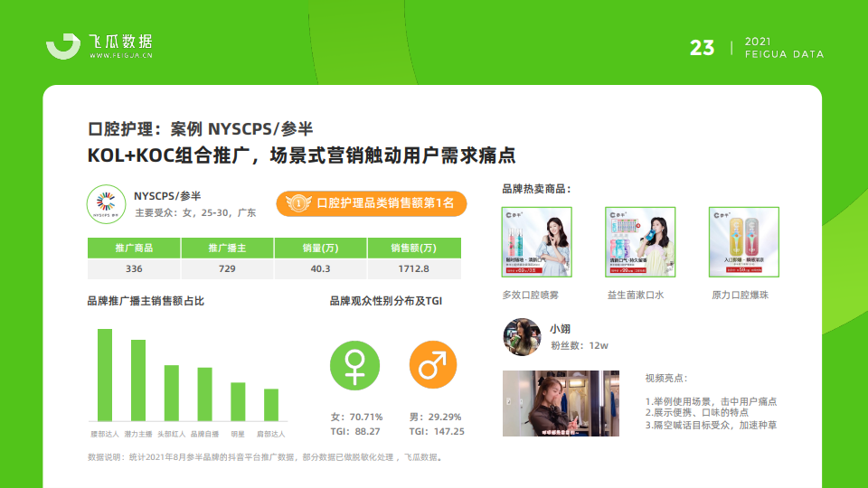
Task: Click the KOL+KOC组合推广 headline
Action: pyautogui.click(x=302, y=155)
